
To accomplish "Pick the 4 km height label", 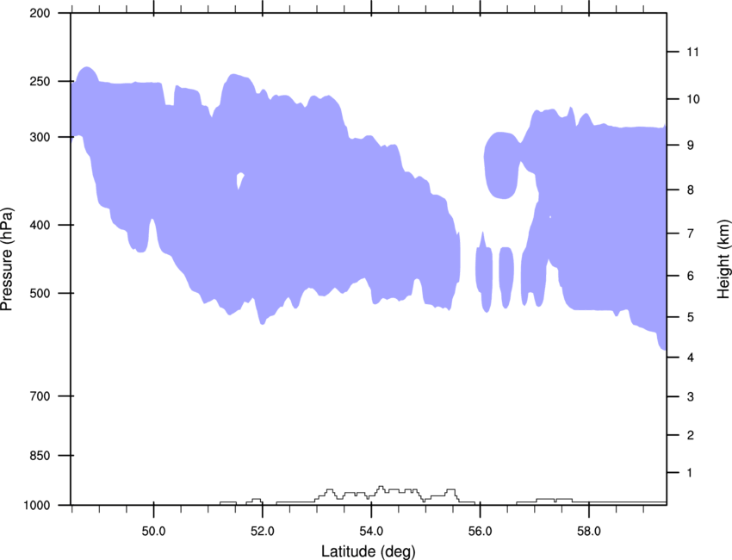I will point(691,358).
